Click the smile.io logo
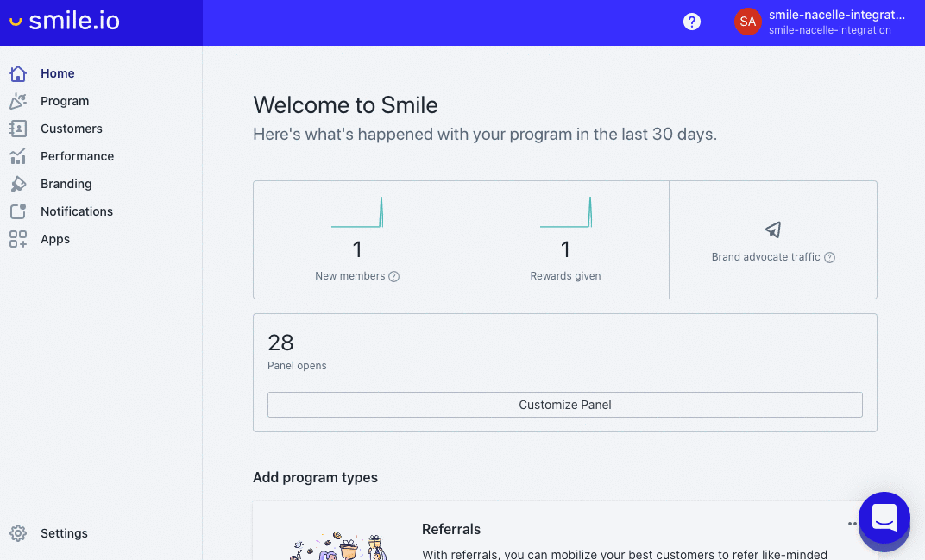 pyautogui.click(x=65, y=22)
